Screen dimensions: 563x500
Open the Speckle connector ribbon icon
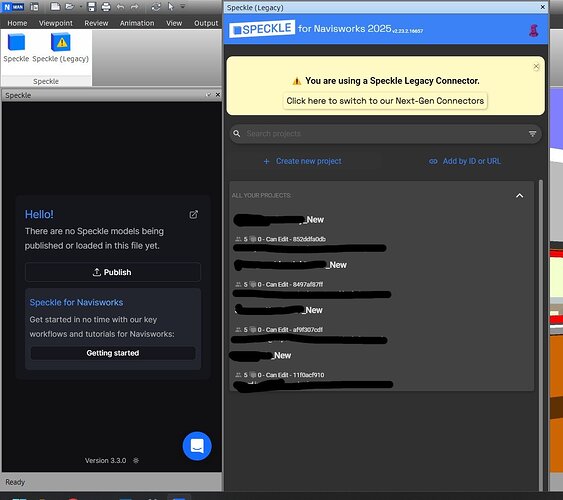pos(16,48)
